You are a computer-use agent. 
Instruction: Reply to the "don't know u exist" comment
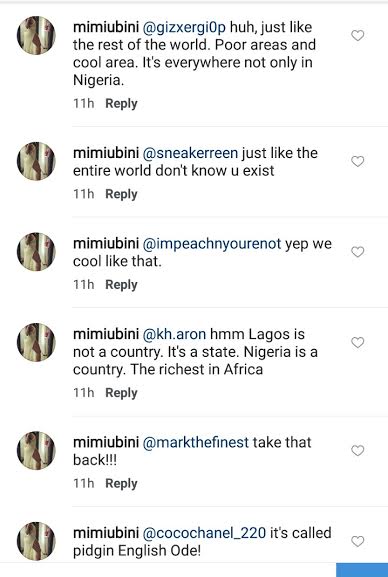coord(121,194)
